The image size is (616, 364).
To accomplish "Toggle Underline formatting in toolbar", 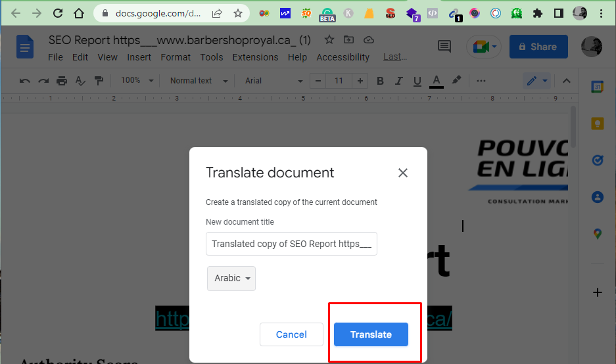I will 417,81.
